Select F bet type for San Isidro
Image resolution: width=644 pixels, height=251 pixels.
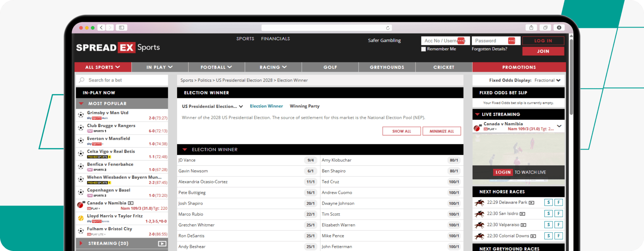click(558, 213)
